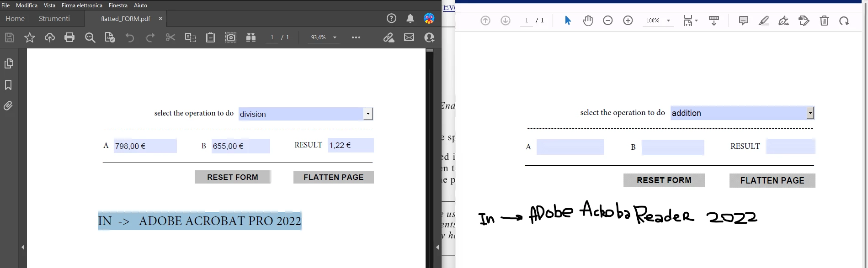This screenshot has height=268, width=868.
Task: Open page thumbnails panel in left sidebar
Action: 9,63
